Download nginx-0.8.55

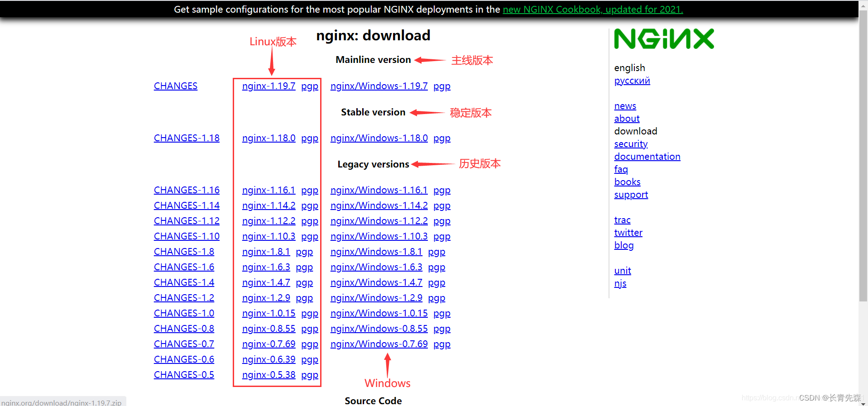[x=269, y=329]
